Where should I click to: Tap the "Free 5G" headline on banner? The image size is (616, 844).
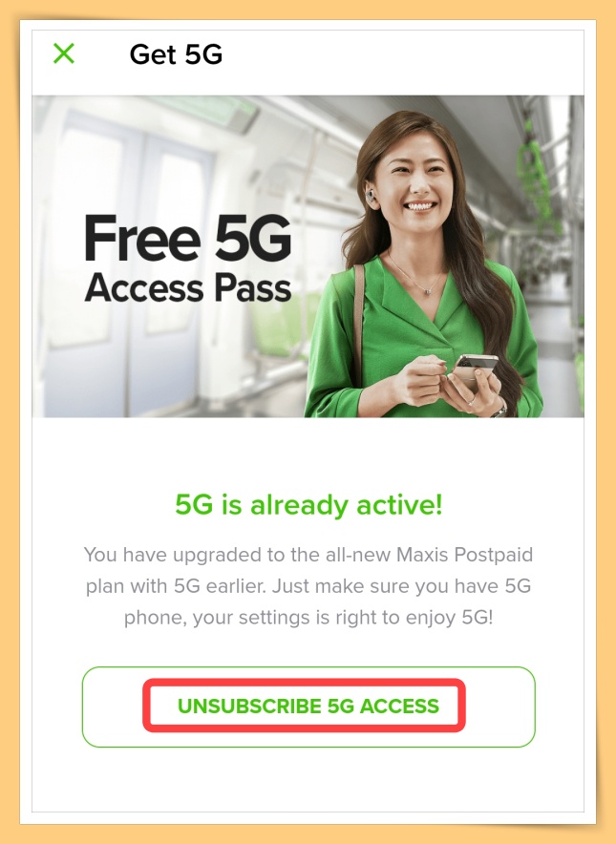(187, 239)
